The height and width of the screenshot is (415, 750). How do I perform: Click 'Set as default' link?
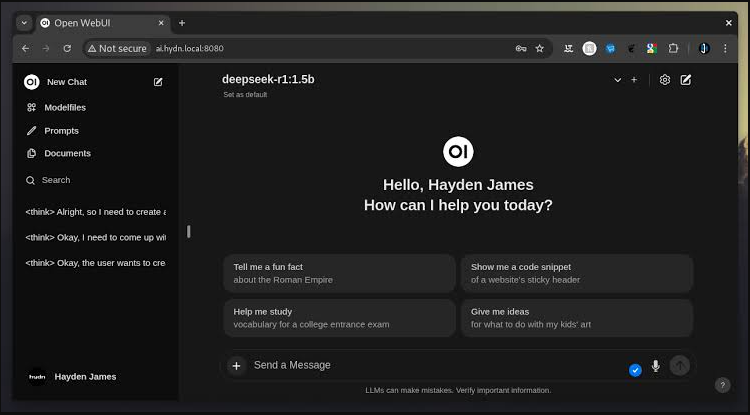click(x=245, y=95)
